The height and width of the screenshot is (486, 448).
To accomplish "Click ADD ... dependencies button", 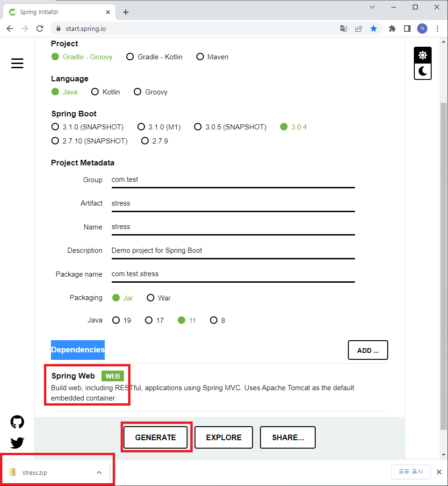I will [x=368, y=350].
